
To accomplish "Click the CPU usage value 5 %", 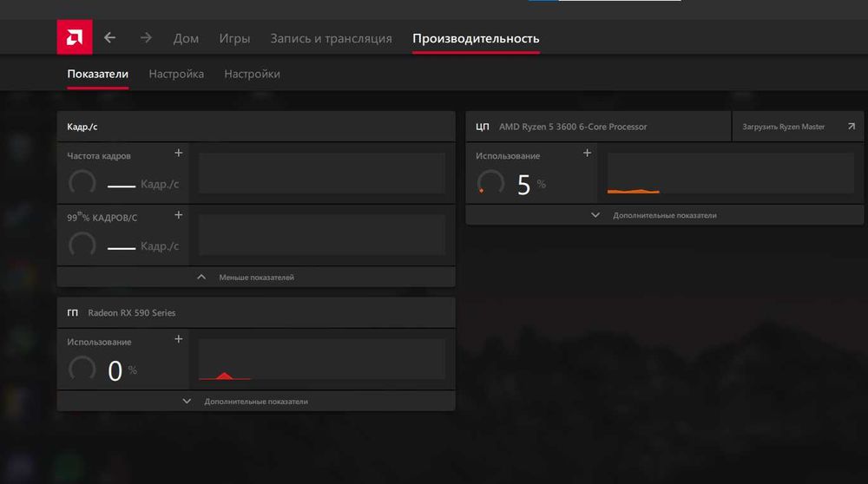I will (531, 185).
